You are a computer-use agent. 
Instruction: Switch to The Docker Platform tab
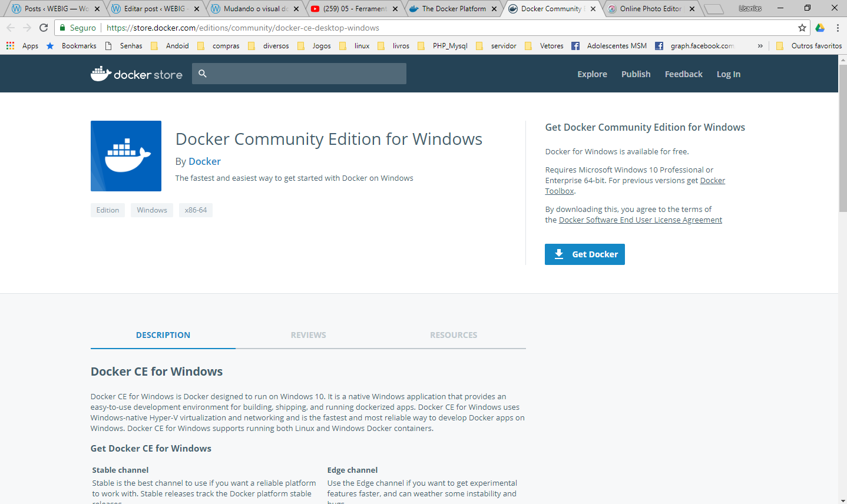pyautogui.click(x=453, y=8)
